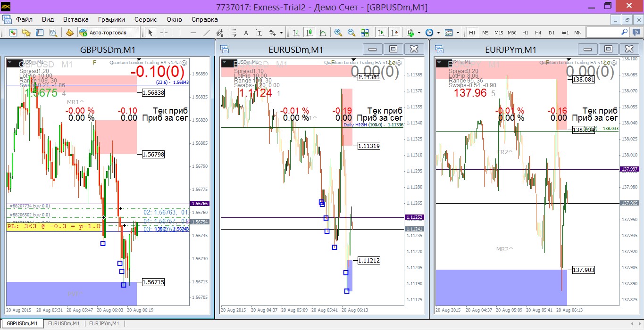
Task: Open the Strategy Tester icon
Action: click(53, 33)
